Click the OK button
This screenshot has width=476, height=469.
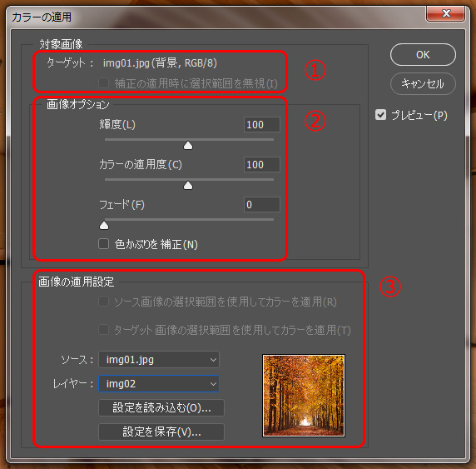click(x=423, y=55)
